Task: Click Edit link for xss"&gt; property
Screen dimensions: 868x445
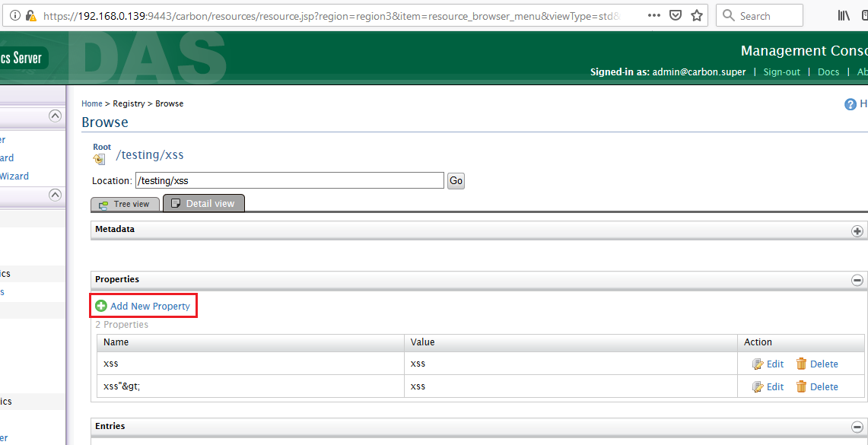Action: 775,386
